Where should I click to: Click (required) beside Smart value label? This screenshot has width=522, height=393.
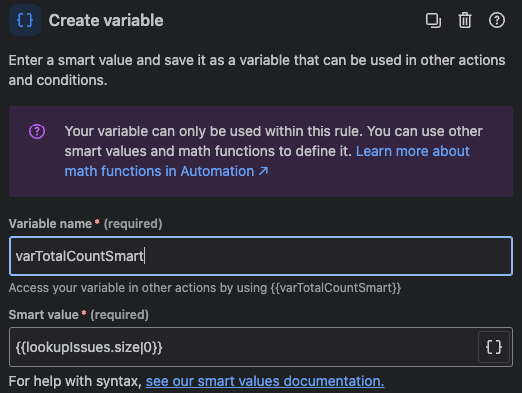[x=119, y=315]
